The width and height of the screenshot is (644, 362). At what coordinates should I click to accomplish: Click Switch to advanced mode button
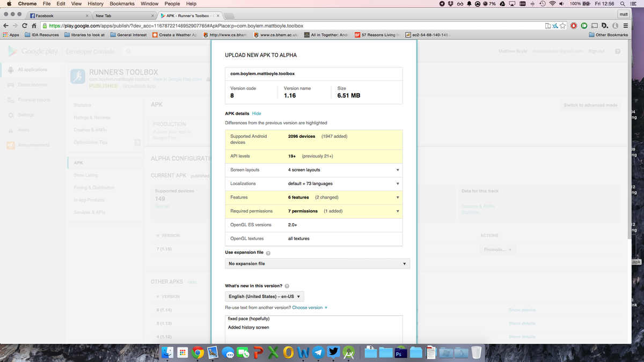pyautogui.click(x=590, y=105)
